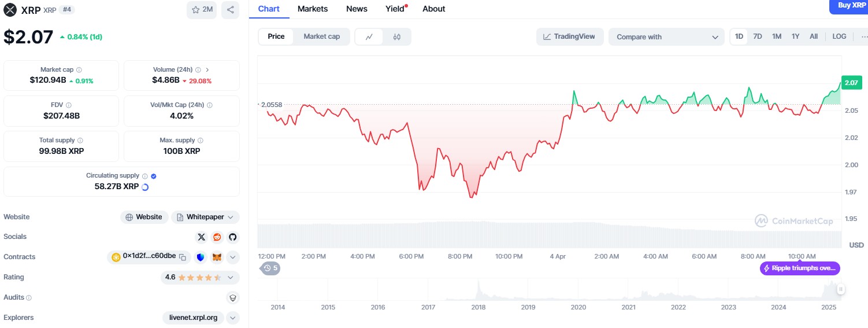868x328 pixels.
Task: Open the Reddit social icon
Action: [x=217, y=237]
